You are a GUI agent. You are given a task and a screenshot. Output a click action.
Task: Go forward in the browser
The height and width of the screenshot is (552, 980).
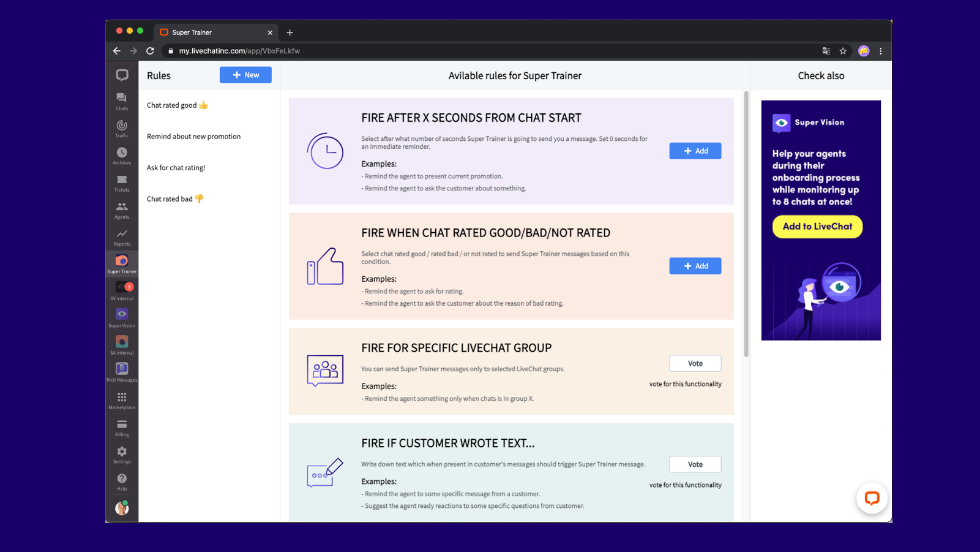[x=133, y=51]
